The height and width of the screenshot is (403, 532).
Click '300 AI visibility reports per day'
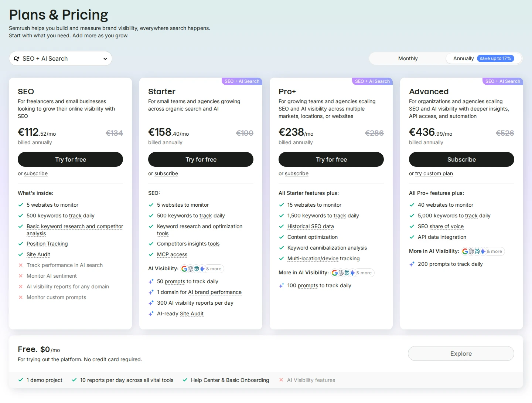click(x=195, y=303)
